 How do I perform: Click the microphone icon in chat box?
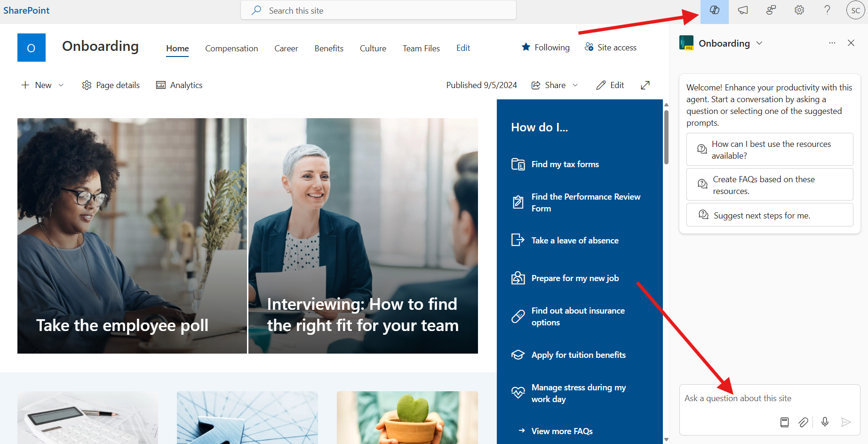click(x=825, y=422)
